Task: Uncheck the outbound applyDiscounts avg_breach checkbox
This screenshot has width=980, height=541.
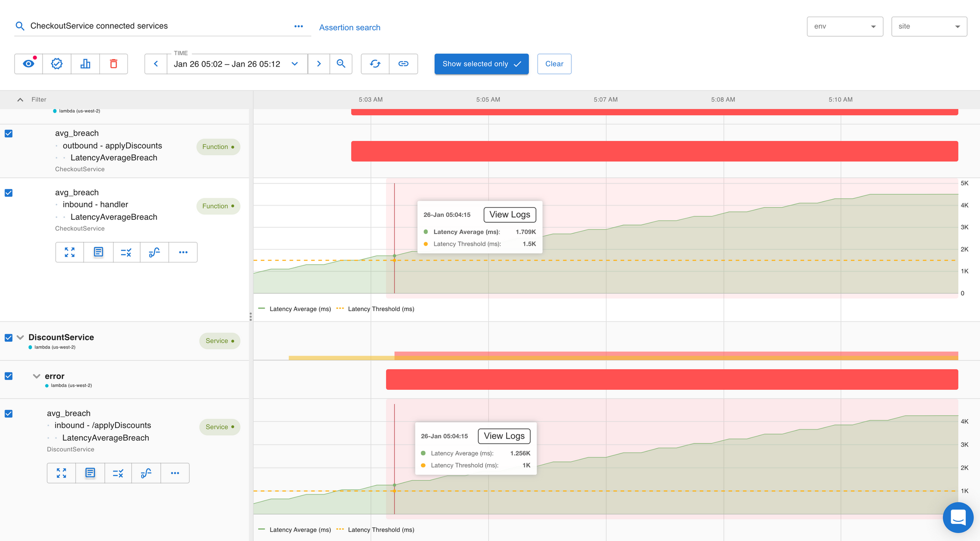Action: point(9,134)
